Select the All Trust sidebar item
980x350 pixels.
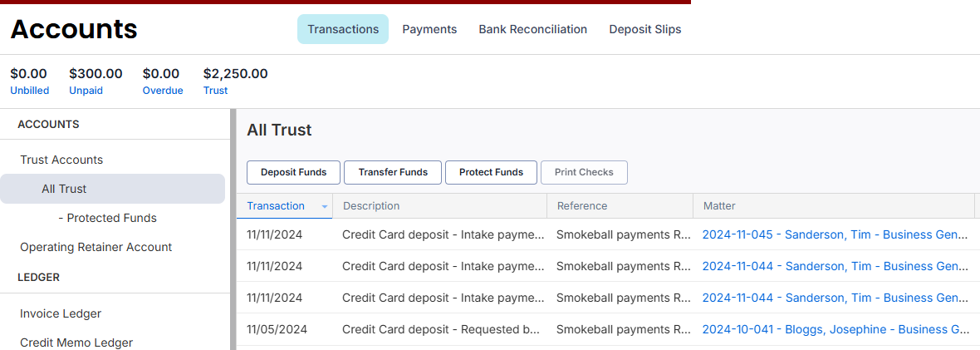pos(64,189)
